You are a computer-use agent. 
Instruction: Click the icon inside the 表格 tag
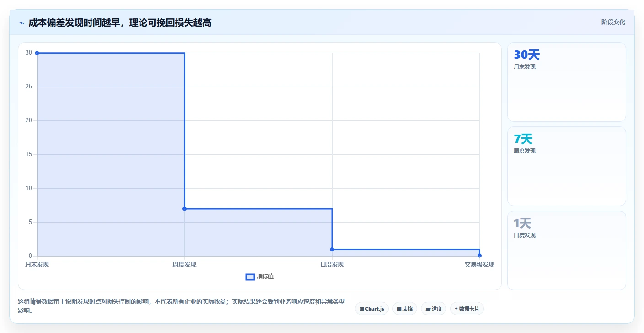(399, 309)
